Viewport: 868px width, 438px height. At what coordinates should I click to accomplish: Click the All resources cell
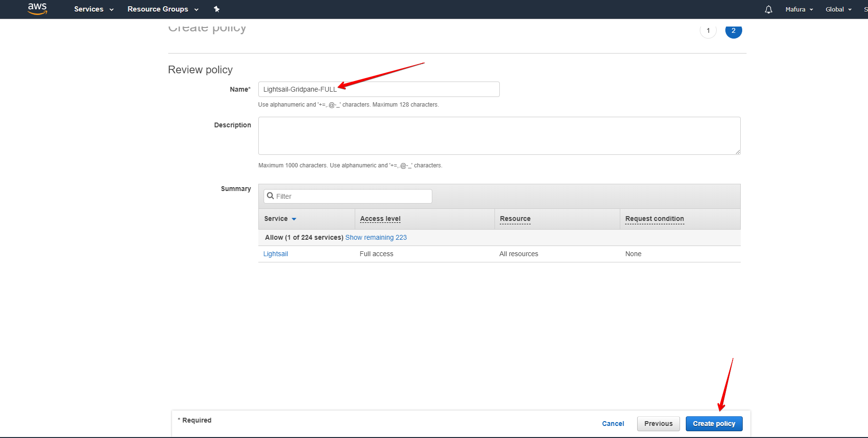519,254
